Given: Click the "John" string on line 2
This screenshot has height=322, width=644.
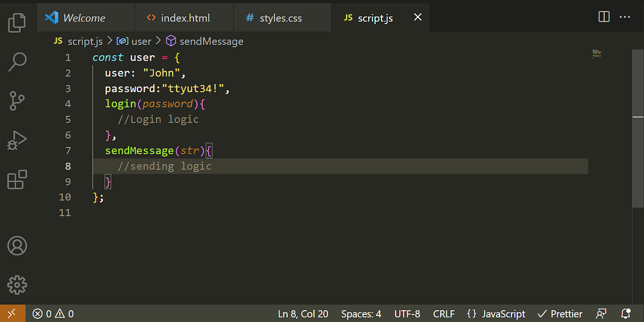Looking at the screenshot, I should [163, 73].
